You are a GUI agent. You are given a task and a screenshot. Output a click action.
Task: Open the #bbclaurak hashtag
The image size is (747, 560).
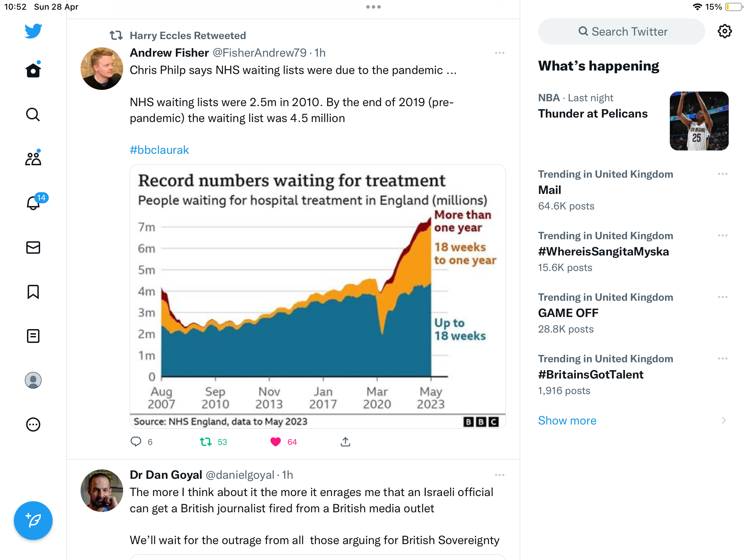pyautogui.click(x=159, y=150)
